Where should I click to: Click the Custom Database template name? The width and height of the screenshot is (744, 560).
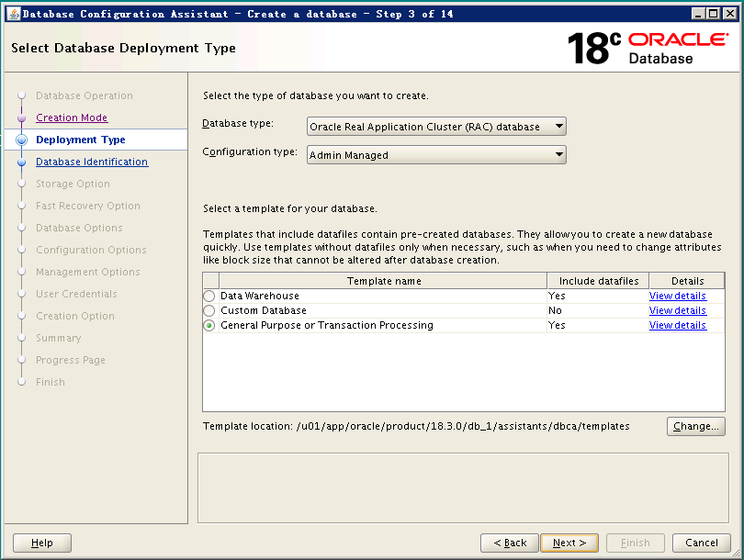coord(264,310)
